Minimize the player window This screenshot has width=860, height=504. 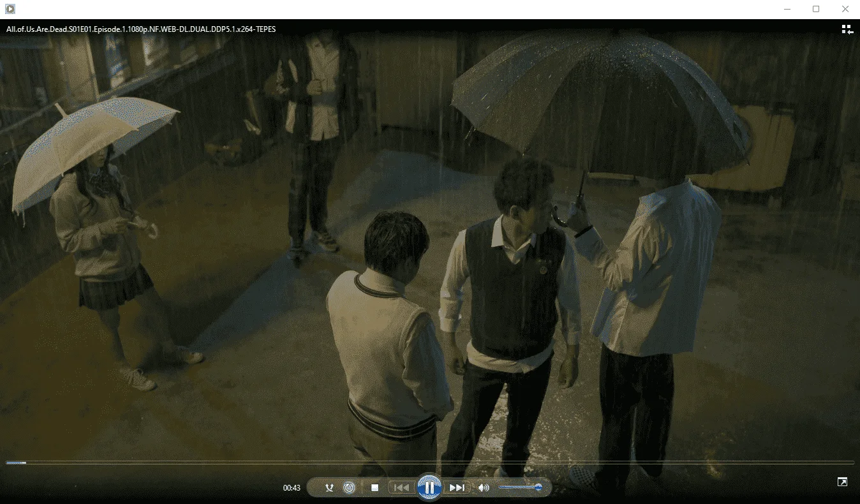pos(787,9)
